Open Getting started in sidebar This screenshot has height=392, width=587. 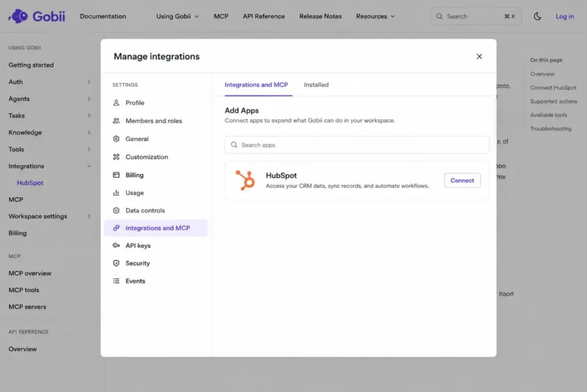pyautogui.click(x=31, y=65)
